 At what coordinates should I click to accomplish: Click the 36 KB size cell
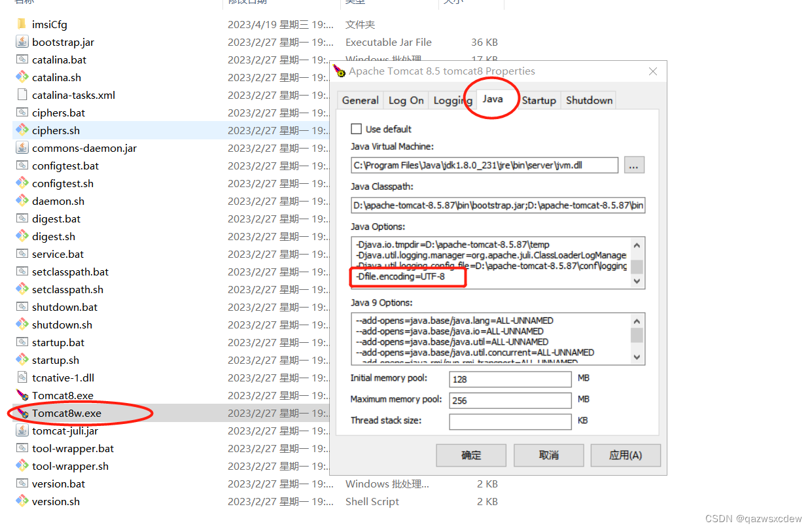(485, 42)
